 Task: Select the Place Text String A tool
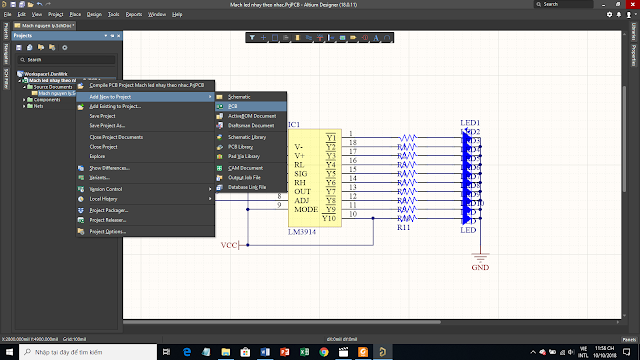(376, 38)
